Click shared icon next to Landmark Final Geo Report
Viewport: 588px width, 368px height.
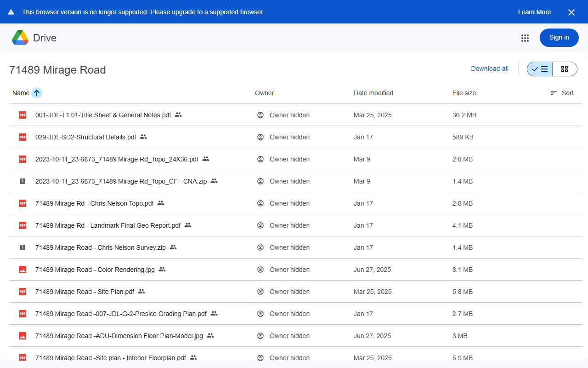click(x=188, y=225)
